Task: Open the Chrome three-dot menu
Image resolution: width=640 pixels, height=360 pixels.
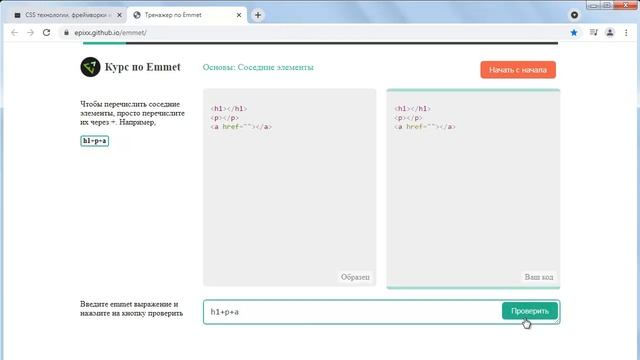Action: tap(626, 33)
